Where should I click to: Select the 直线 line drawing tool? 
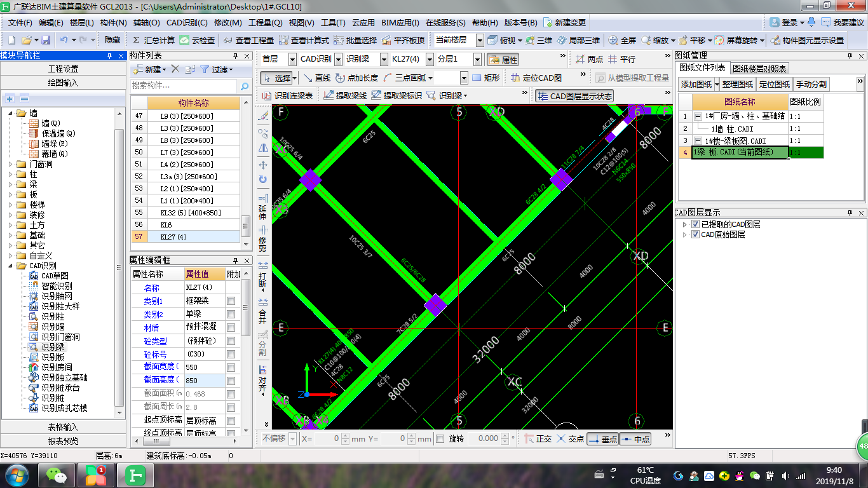317,78
